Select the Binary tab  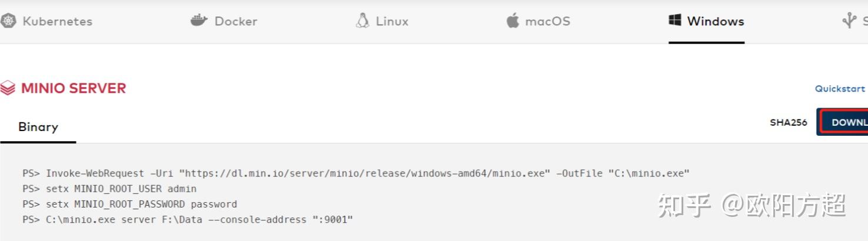(38, 127)
